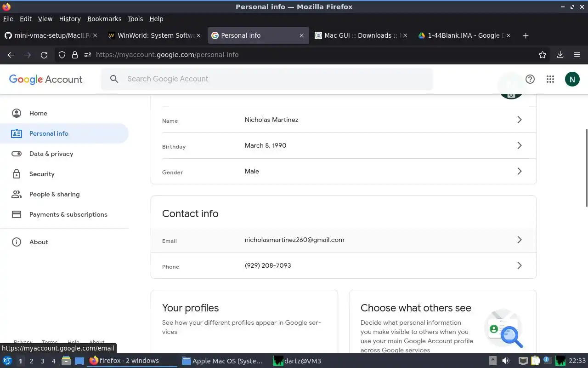The height and width of the screenshot is (368, 588).
Task: Open the Tools menu
Action: point(136,19)
